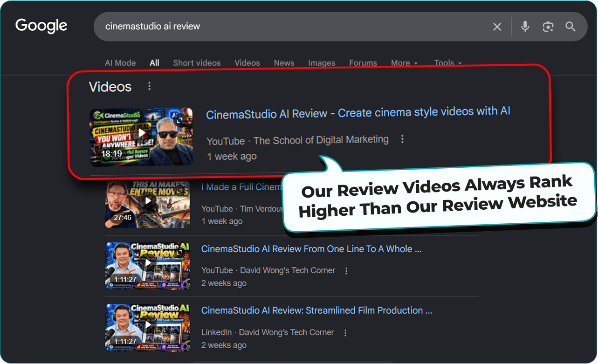Switch to the Videos tab
The height and width of the screenshot is (364, 598).
(x=247, y=63)
